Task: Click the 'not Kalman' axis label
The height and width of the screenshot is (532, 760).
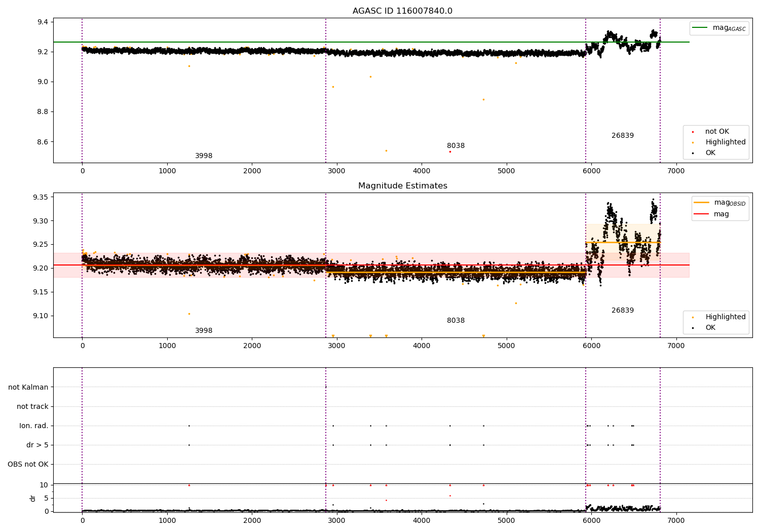Action: click(28, 388)
